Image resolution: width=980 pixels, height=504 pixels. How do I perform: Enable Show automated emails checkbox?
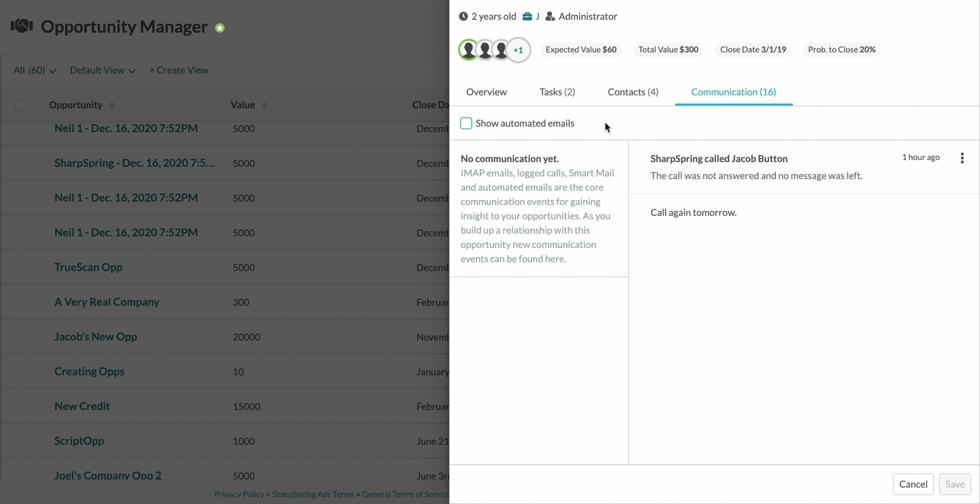[466, 123]
